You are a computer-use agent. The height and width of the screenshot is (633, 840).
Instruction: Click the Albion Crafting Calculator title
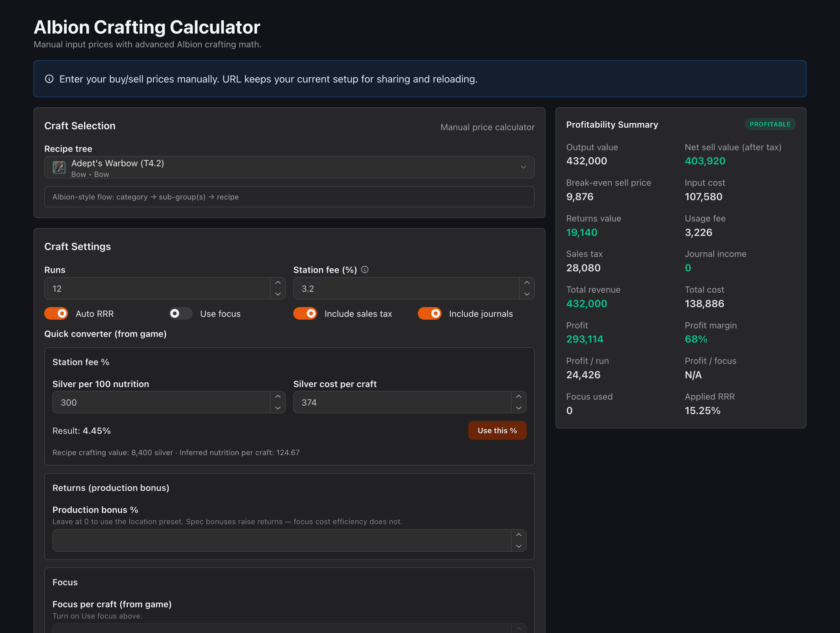click(x=147, y=27)
